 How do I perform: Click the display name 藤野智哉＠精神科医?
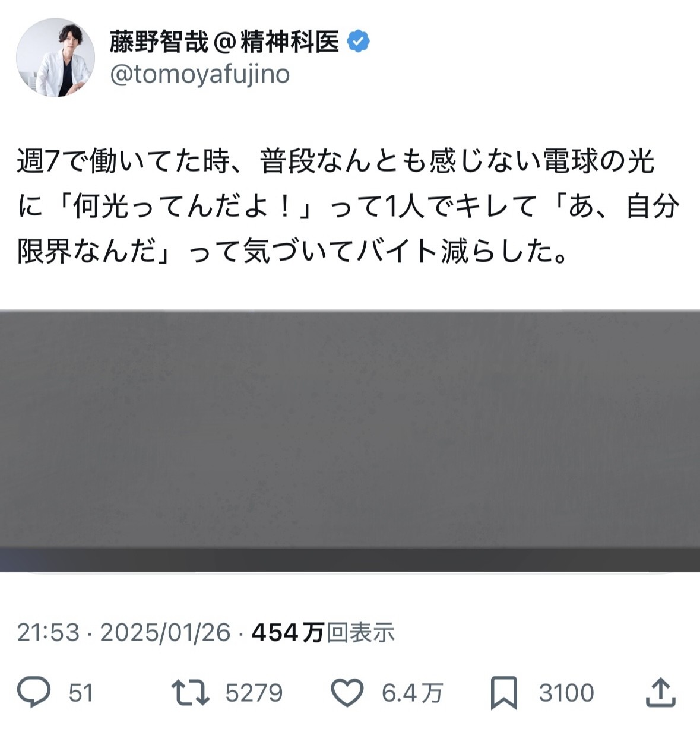click(224, 42)
